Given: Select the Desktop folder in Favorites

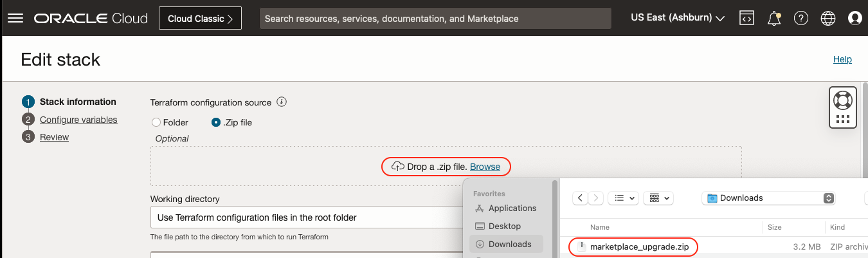Looking at the screenshot, I should click(506, 226).
